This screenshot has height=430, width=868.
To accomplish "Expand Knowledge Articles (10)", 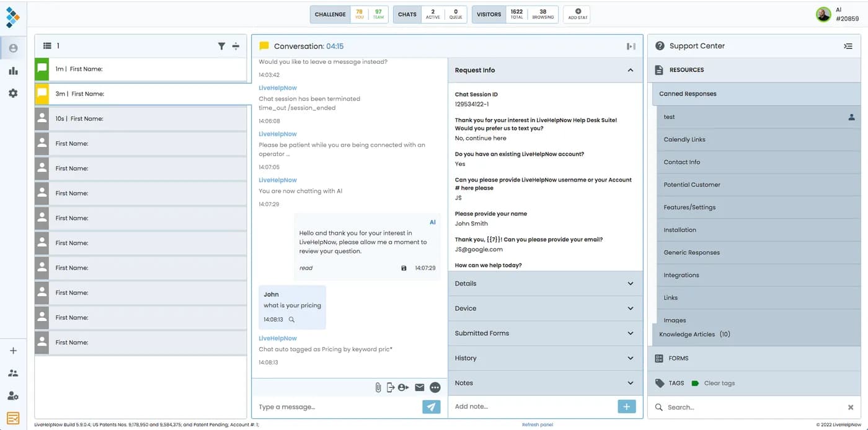I will [757, 334].
